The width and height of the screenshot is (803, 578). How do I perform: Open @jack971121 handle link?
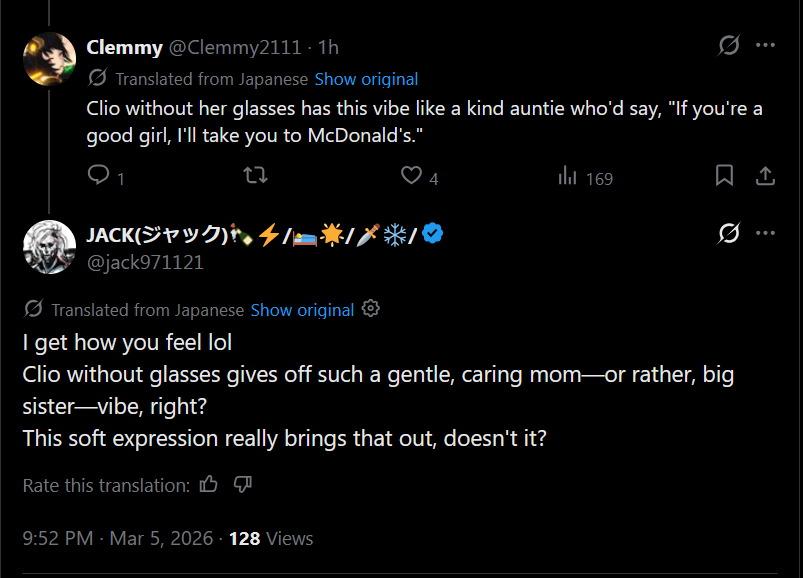(x=145, y=262)
